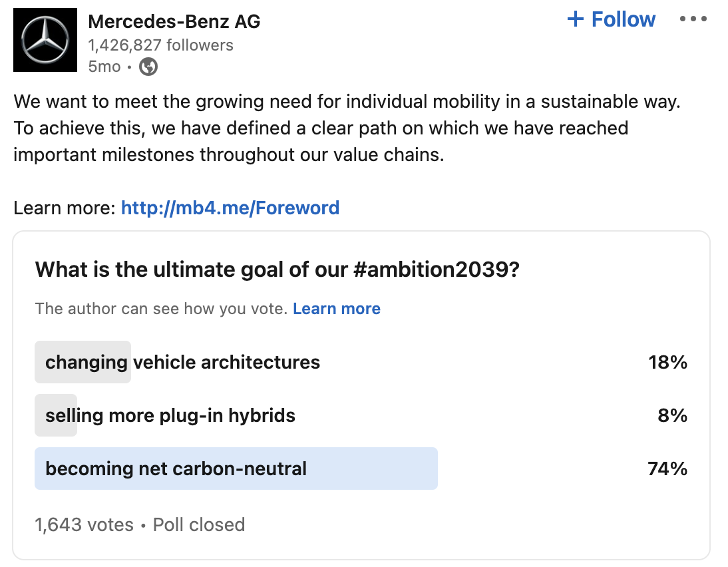The image size is (728, 567).
Task: Click the 5mo post timestamp
Action: 104,67
